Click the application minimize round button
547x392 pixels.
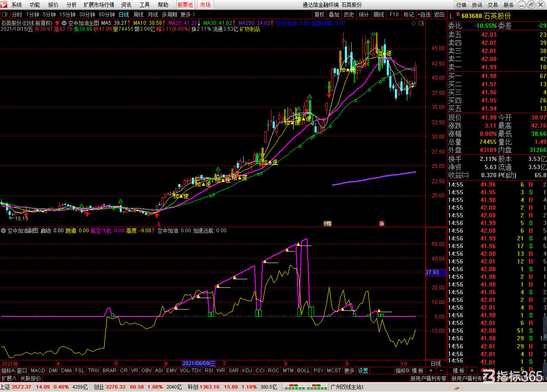point(521,5)
